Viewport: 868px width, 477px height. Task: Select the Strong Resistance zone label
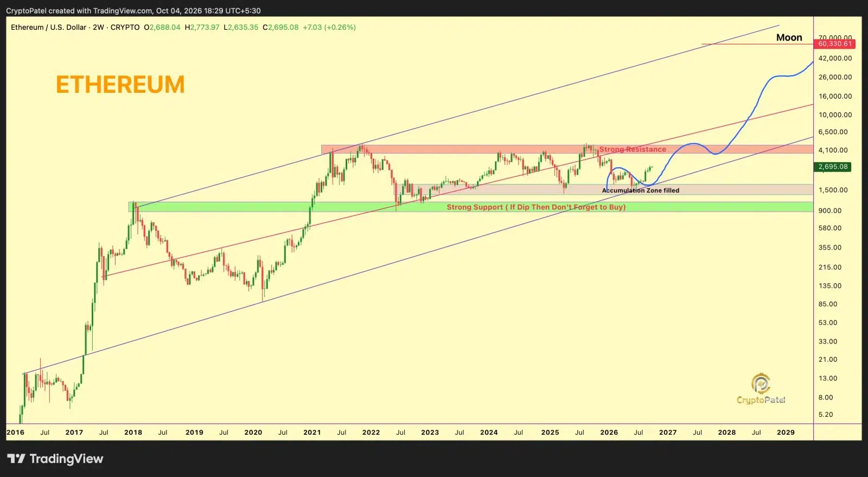pyautogui.click(x=633, y=149)
